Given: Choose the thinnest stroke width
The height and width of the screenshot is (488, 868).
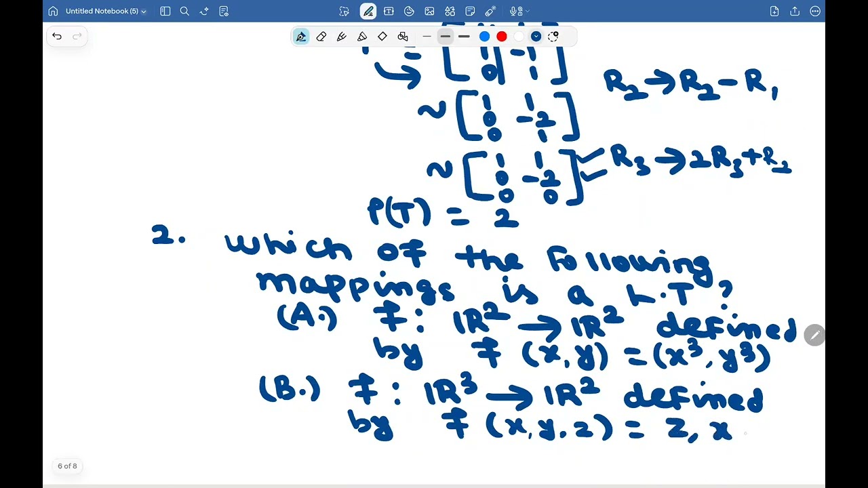Looking at the screenshot, I should (x=427, y=36).
